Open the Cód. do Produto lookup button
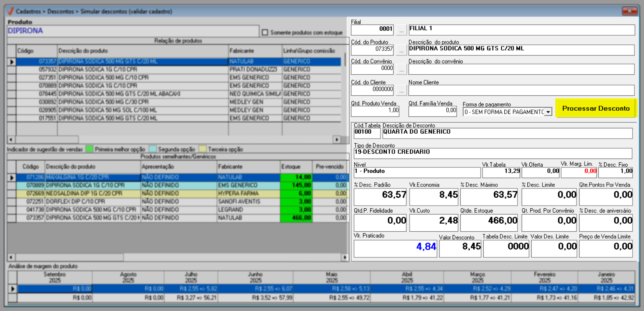Image resolution: width=644 pixels, height=311 pixels. [x=401, y=50]
